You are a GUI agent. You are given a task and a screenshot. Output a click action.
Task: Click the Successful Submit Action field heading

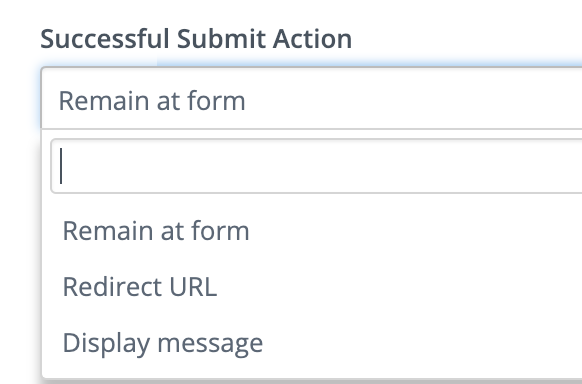(x=196, y=39)
